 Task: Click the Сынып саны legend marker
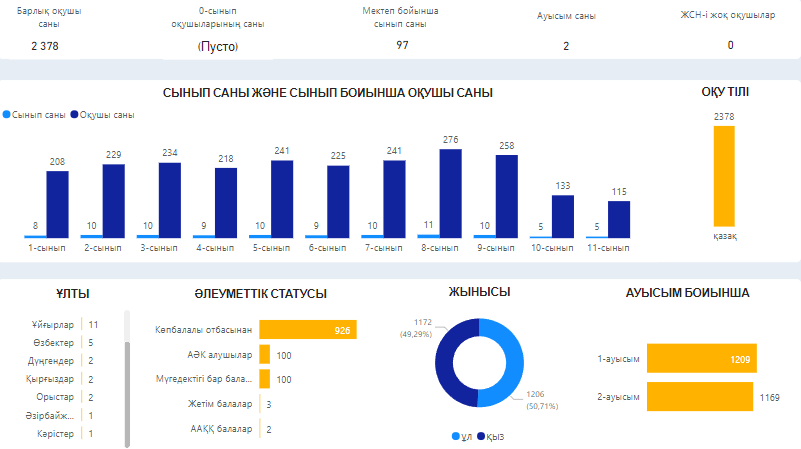[9, 115]
